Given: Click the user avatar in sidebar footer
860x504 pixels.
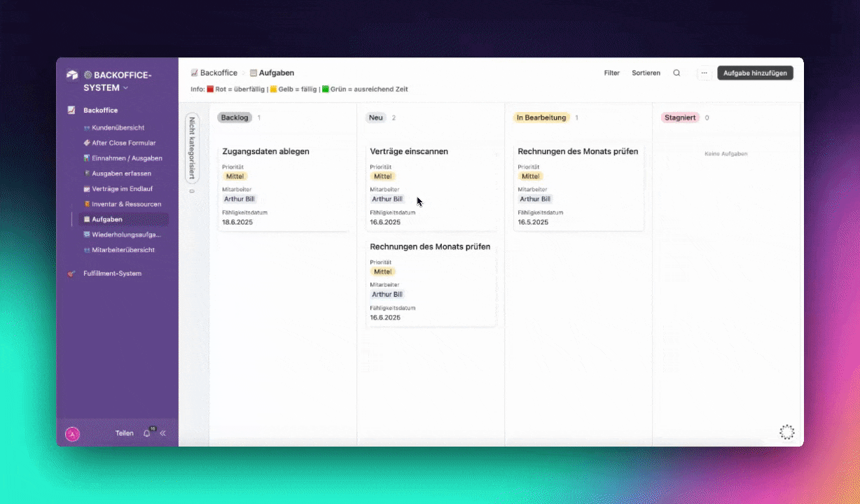Looking at the screenshot, I should pyautogui.click(x=72, y=434).
